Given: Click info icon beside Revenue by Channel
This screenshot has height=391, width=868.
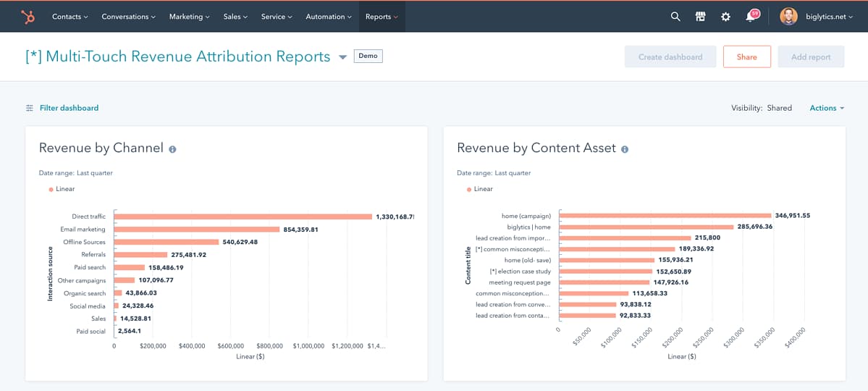Looking at the screenshot, I should [x=172, y=149].
